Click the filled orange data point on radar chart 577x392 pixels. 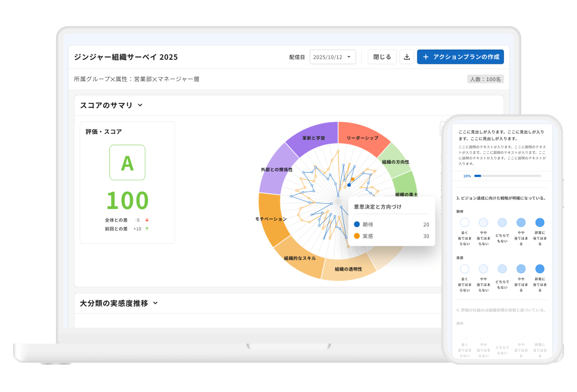[353, 179]
